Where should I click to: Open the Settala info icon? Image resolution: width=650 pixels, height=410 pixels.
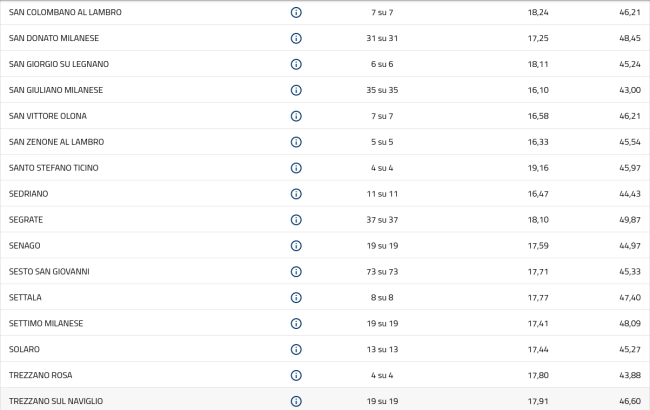296,298
